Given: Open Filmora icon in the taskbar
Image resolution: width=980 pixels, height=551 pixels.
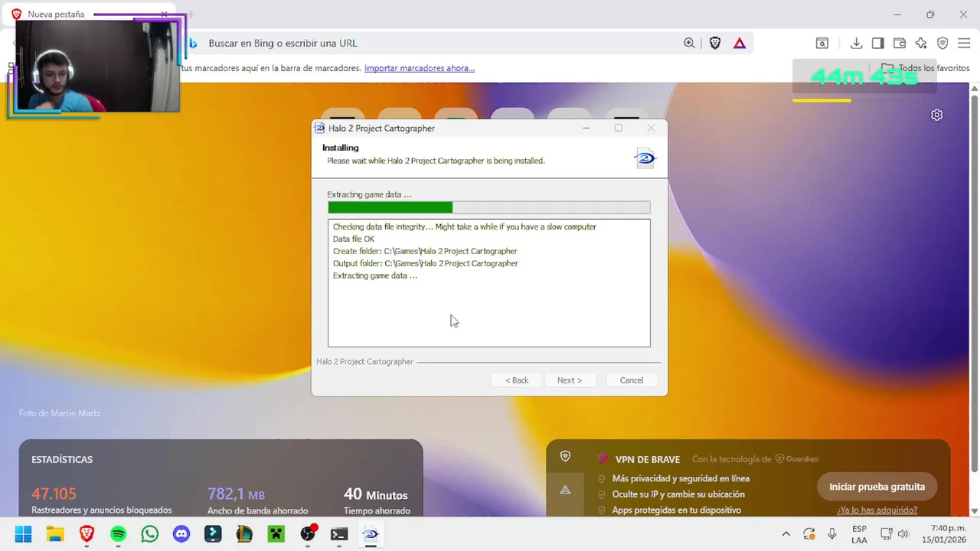Looking at the screenshot, I should pyautogui.click(x=213, y=534).
